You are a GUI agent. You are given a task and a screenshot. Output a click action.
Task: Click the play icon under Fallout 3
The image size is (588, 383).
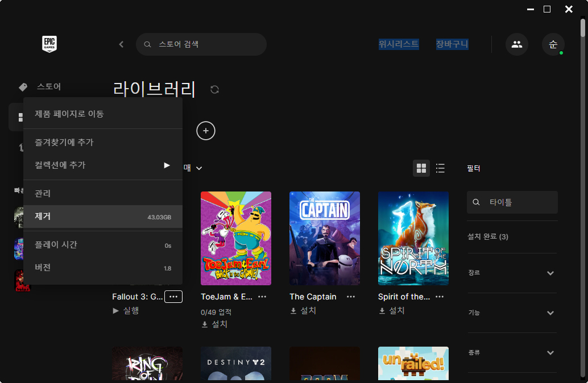pos(116,311)
